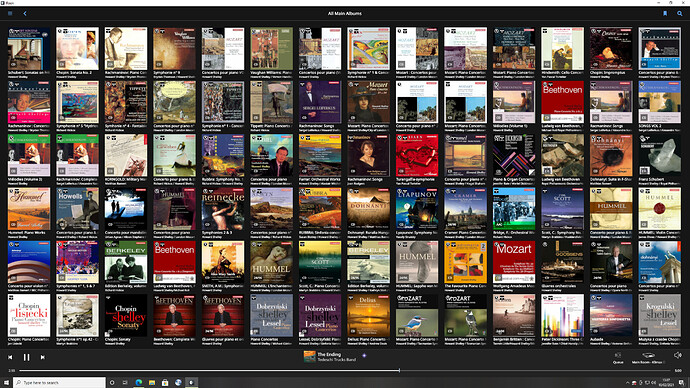Open the Howells album cover
Image resolution: width=690 pixels, height=388 pixels.
(x=77, y=209)
